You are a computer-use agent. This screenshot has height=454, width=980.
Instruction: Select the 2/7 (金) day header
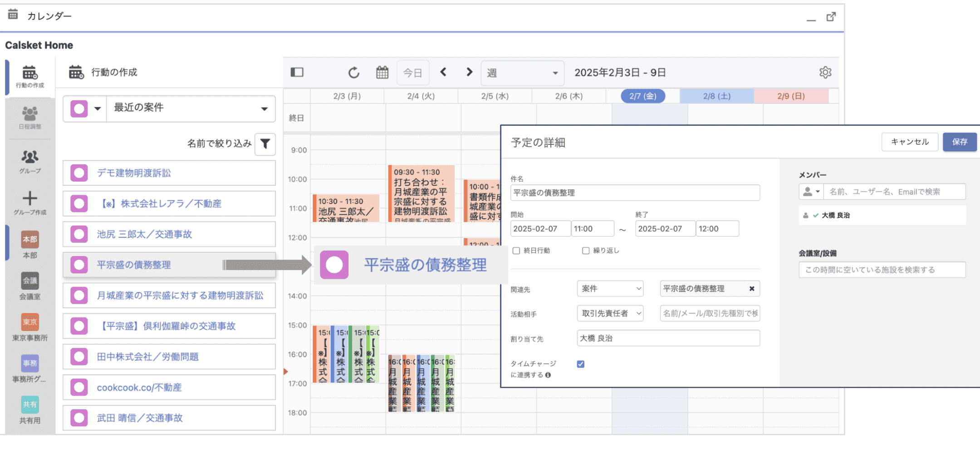click(642, 96)
